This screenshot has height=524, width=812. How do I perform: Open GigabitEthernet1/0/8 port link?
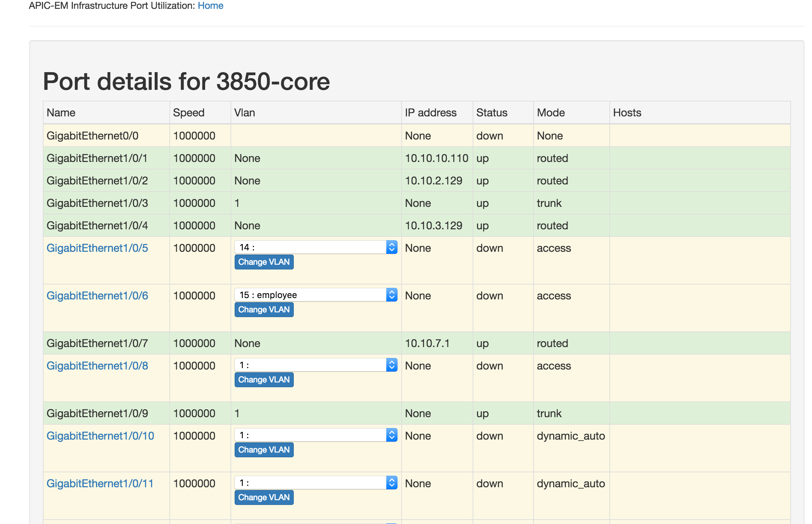97,366
